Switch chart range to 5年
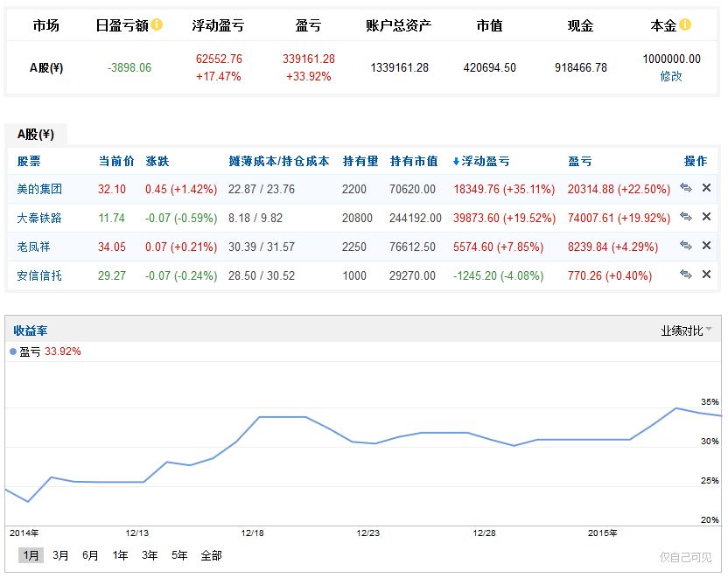Viewport: 728px width, 578px height. [x=179, y=555]
